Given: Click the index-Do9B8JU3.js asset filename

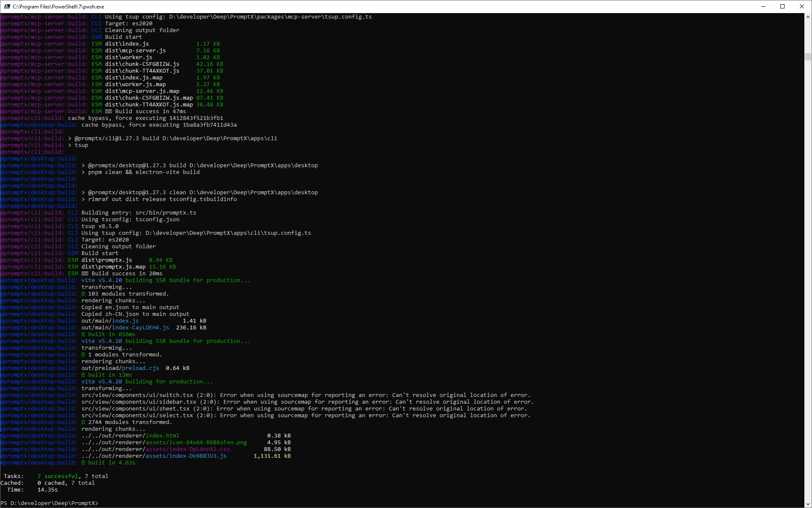Looking at the screenshot, I should click(x=198, y=456).
